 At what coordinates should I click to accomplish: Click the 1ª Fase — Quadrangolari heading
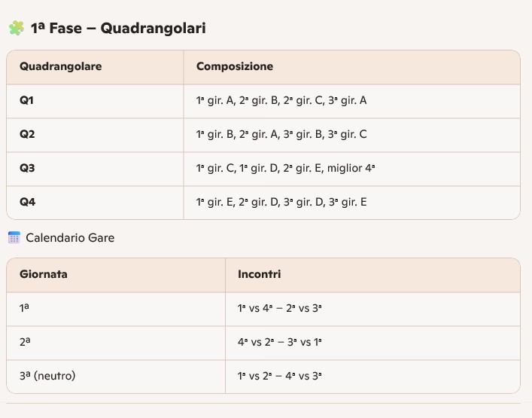tap(118, 29)
